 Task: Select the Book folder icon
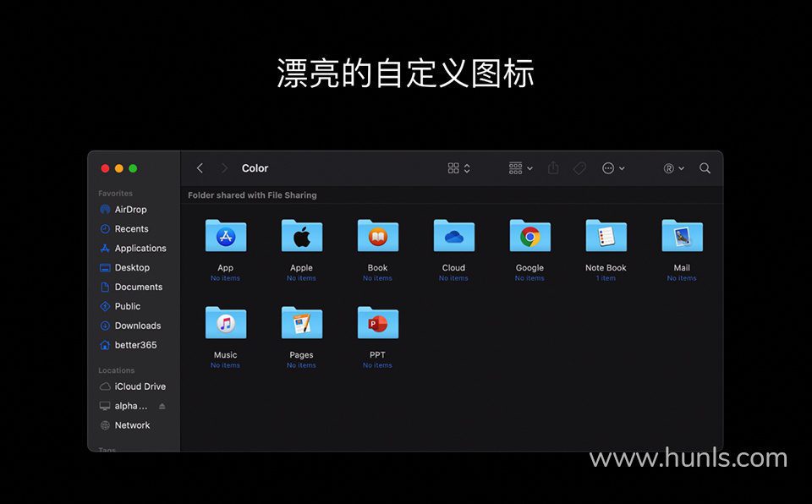click(x=378, y=236)
